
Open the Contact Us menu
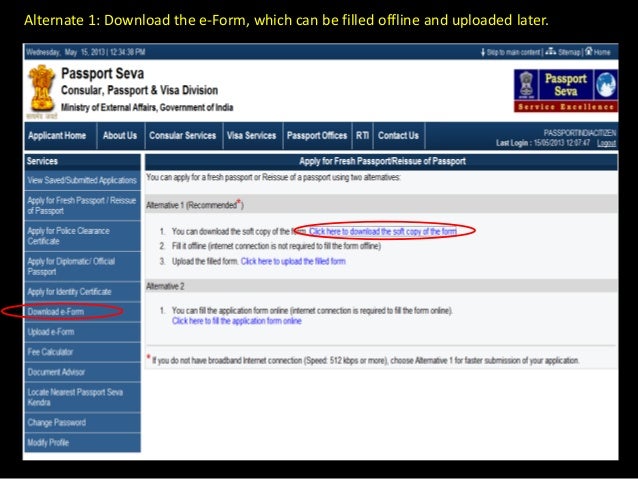pyautogui.click(x=398, y=136)
